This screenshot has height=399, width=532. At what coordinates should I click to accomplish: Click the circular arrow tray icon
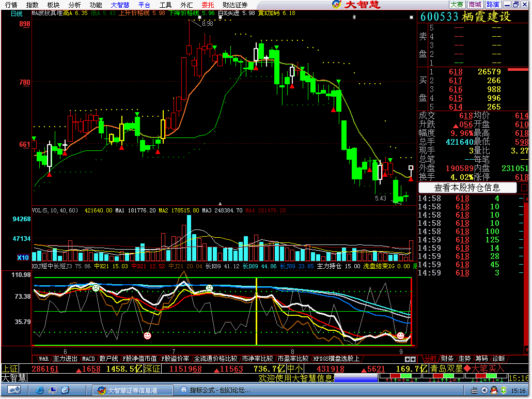coord(484,390)
